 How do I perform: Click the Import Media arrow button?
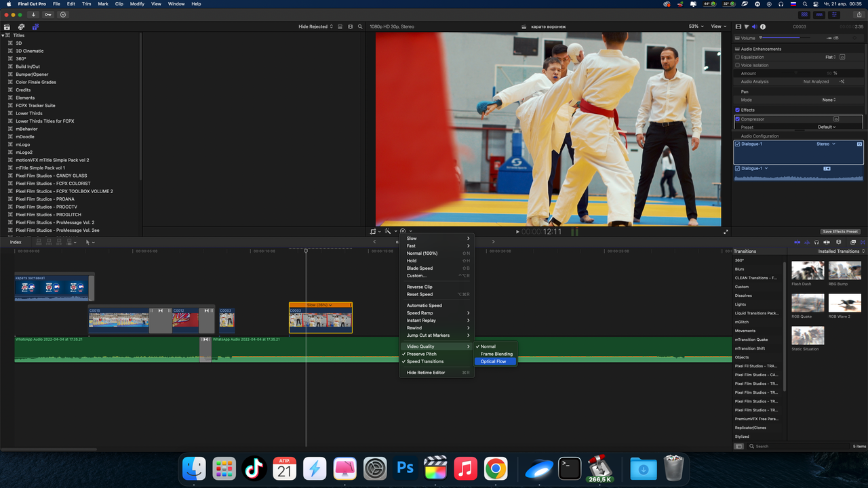(33, 14)
